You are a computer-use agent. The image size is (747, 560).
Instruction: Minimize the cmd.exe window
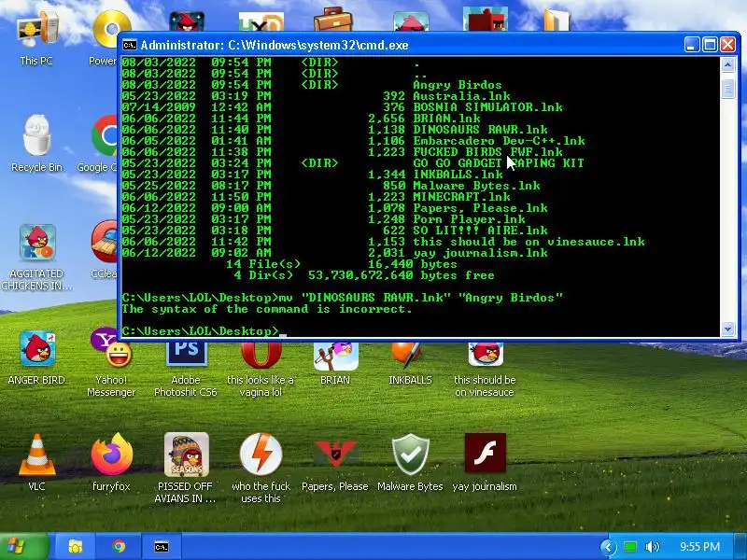click(x=692, y=45)
